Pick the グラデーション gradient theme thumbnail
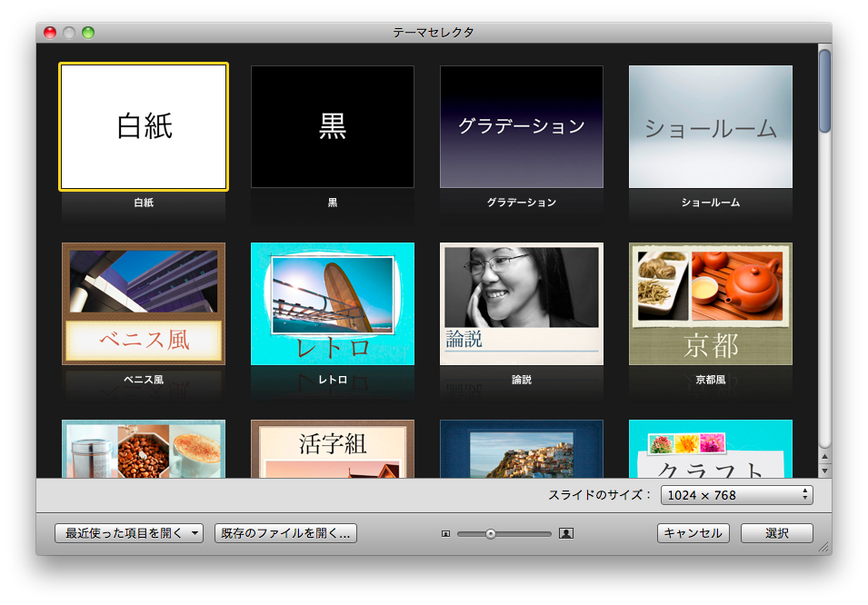Image resolution: width=868 pixels, height=605 pixels. click(522, 127)
